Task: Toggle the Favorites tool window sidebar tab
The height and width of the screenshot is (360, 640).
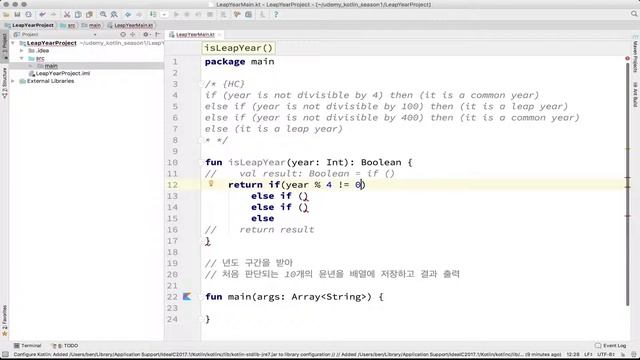Action: coord(4,321)
